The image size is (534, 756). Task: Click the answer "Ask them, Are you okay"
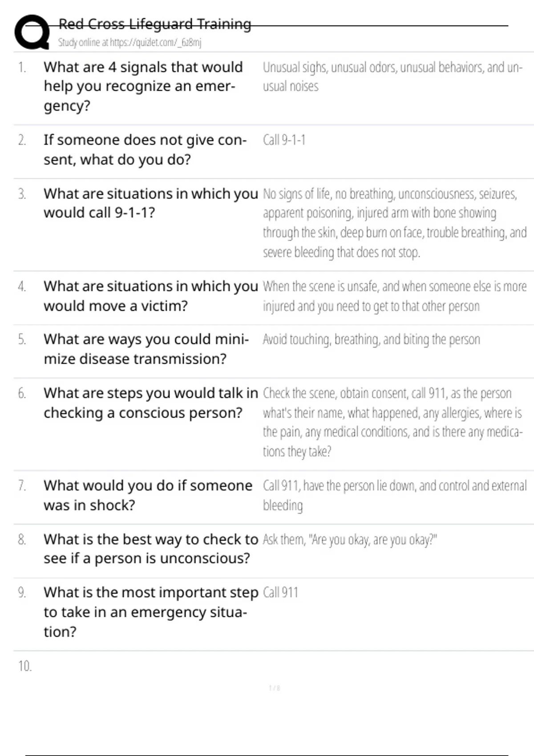pyautogui.click(x=350, y=540)
